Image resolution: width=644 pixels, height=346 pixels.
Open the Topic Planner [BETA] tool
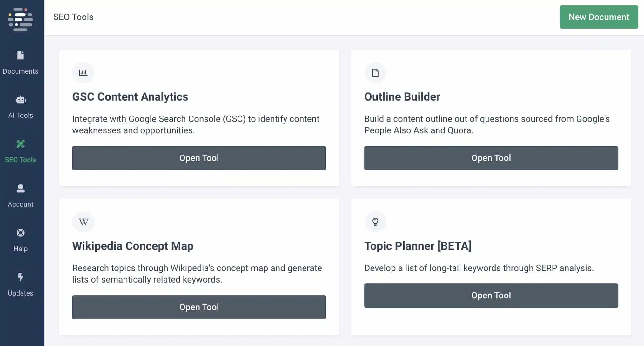[491, 296]
